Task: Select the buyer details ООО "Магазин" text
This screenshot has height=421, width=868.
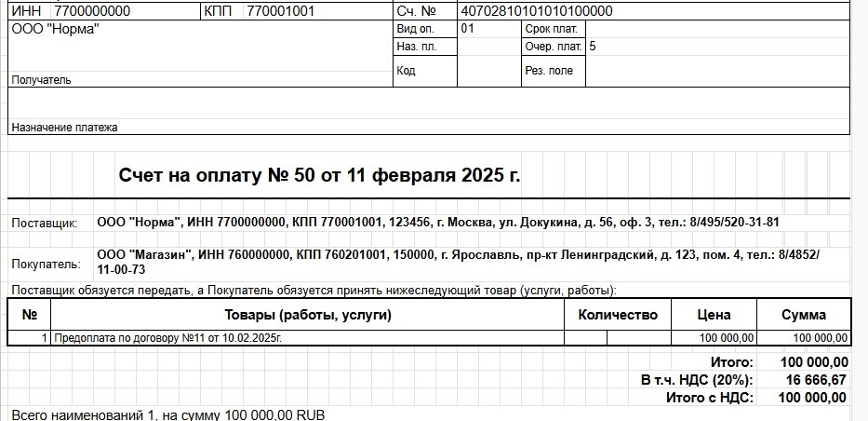Action: tap(456, 262)
